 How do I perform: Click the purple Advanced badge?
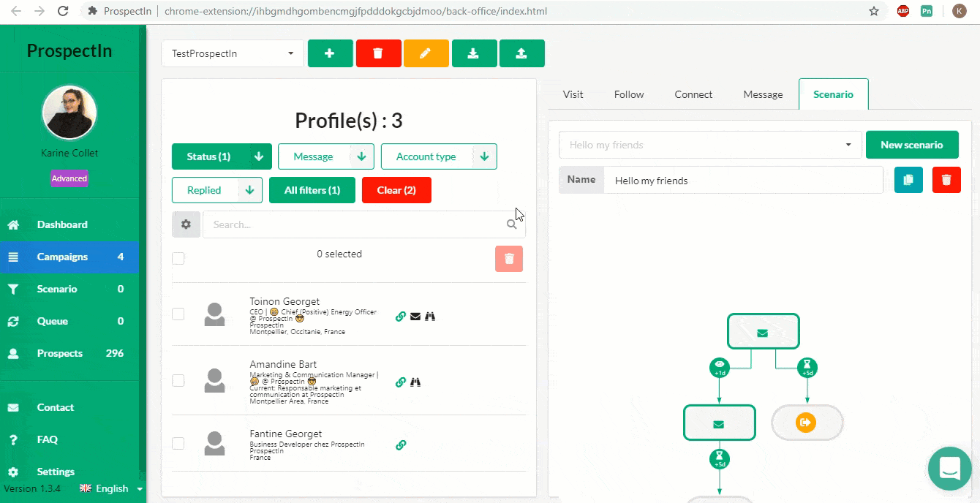(x=69, y=178)
